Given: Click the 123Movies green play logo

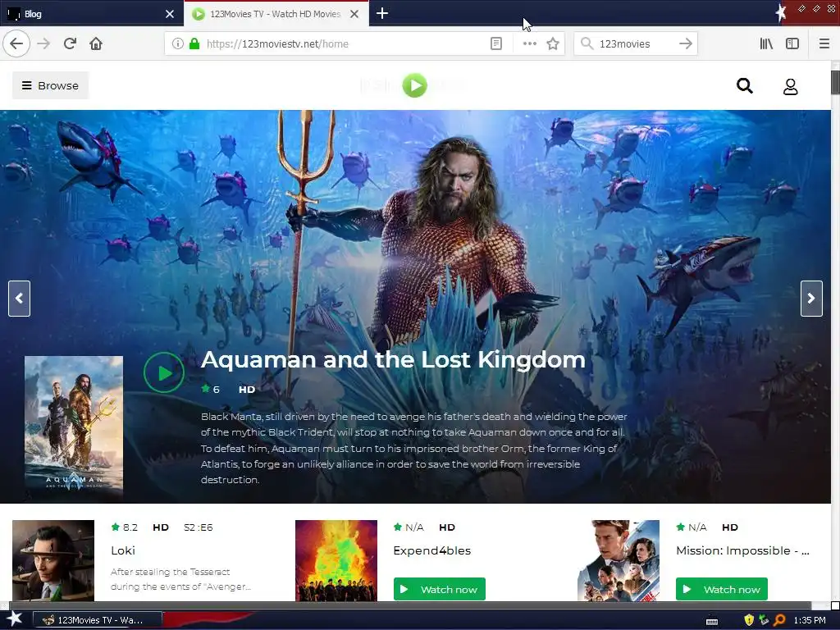Looking at the screenshot, I should 414,85.
